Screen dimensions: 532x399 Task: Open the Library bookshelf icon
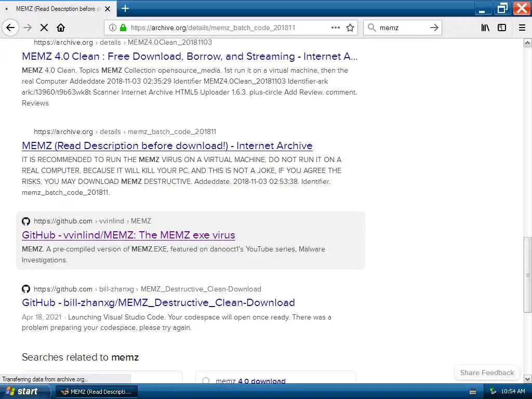(485, 28)
